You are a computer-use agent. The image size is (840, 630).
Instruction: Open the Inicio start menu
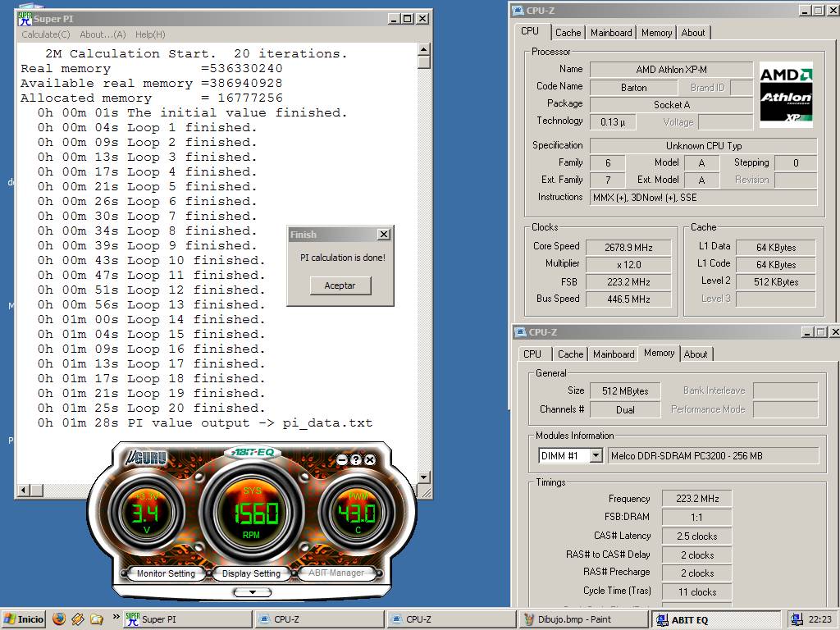(24, 619)
